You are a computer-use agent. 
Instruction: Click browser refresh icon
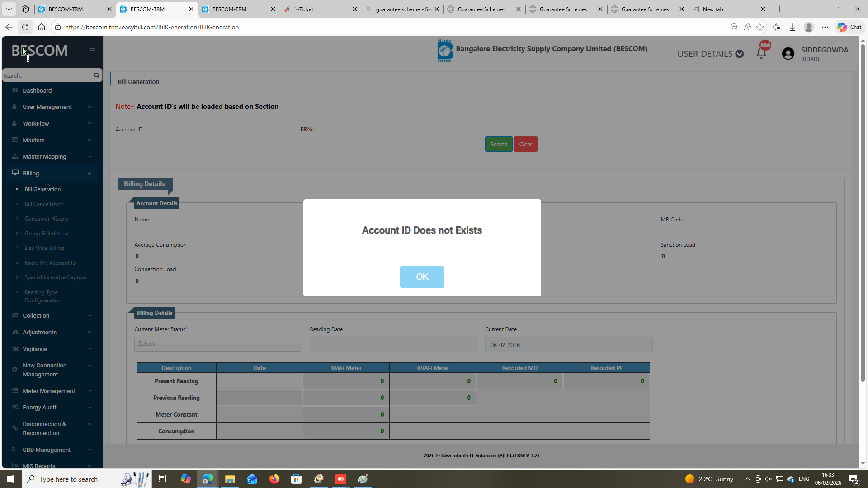coord(25,27)
